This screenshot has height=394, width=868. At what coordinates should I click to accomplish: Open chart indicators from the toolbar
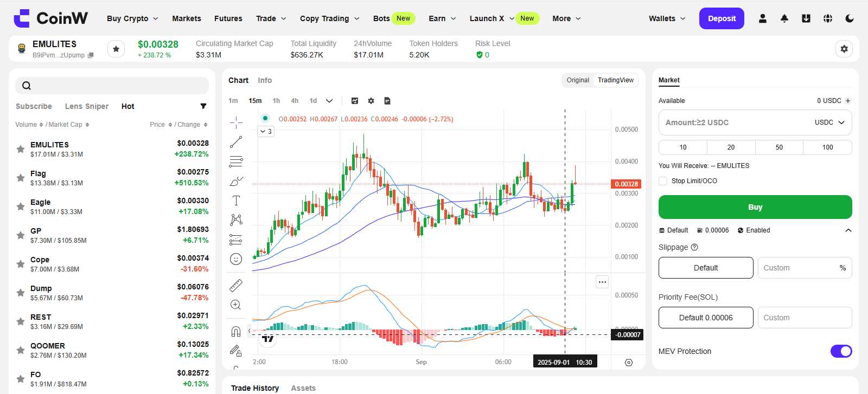(x=355, y=101)
